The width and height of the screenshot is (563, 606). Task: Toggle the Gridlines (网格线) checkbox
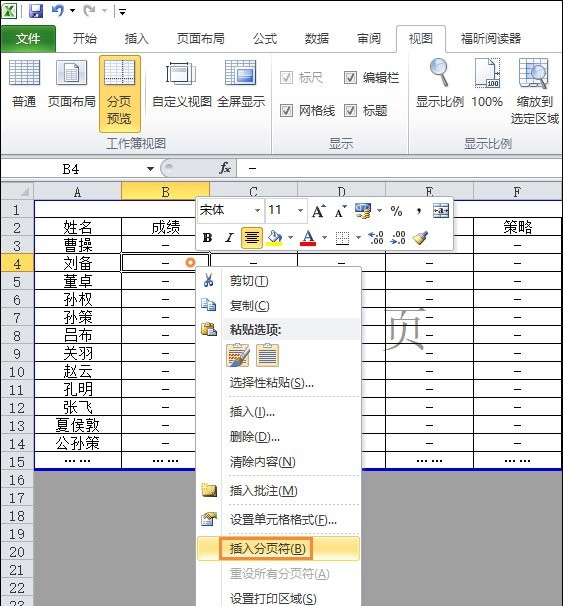pos(286,111)
